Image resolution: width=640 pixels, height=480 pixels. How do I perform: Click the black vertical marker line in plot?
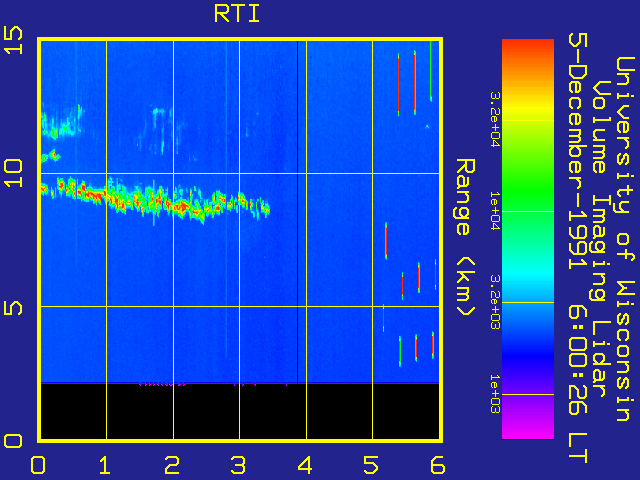(x=298, y=212)
